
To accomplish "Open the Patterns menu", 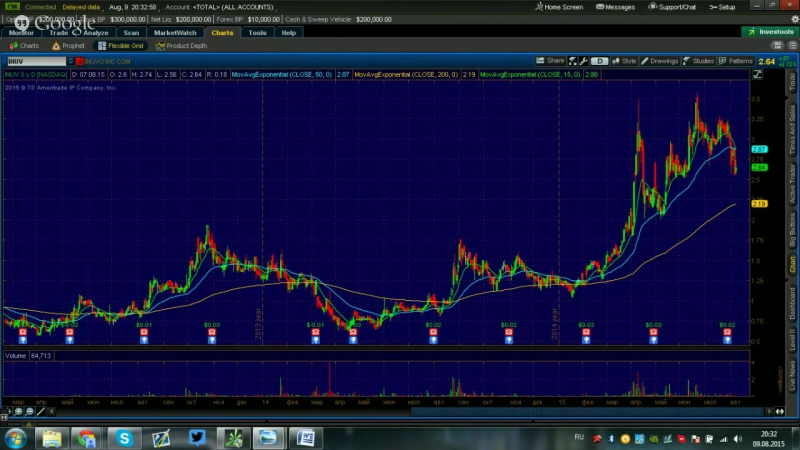I will 736,61.
